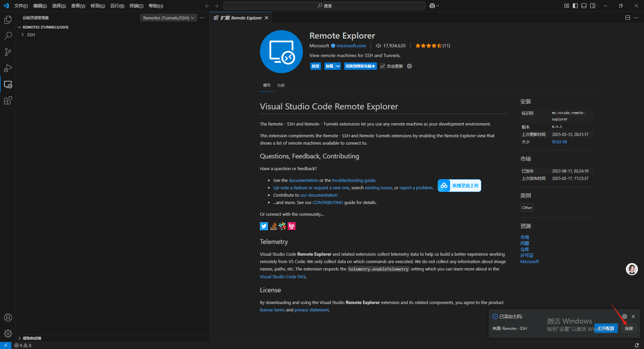Screen dimensions: 644x349
Task: Click the Disable extension button
Action: click(315, 66)
